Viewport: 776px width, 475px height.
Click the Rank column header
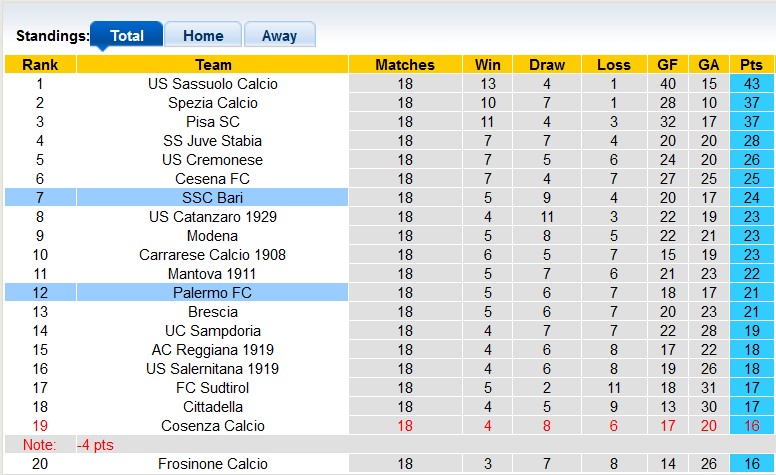40,65
